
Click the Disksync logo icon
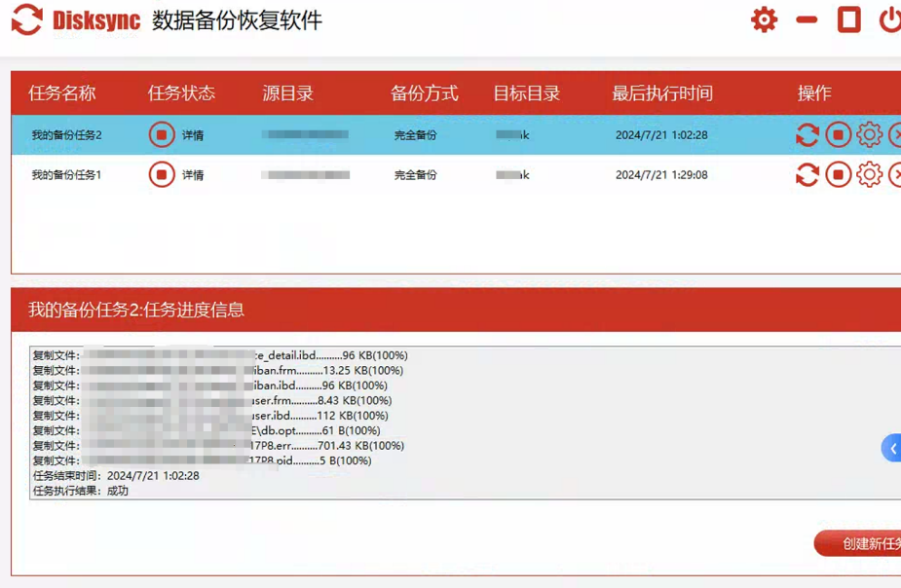(26, 19)
